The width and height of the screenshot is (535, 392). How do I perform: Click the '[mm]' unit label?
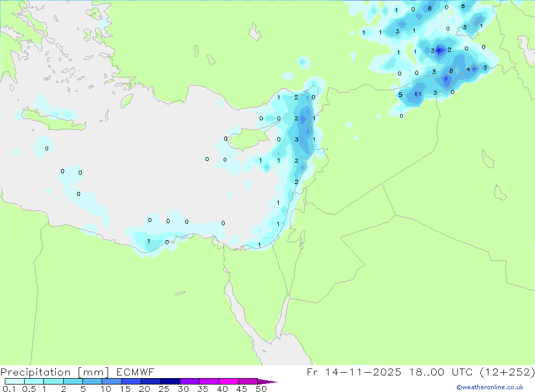(94, 372)
